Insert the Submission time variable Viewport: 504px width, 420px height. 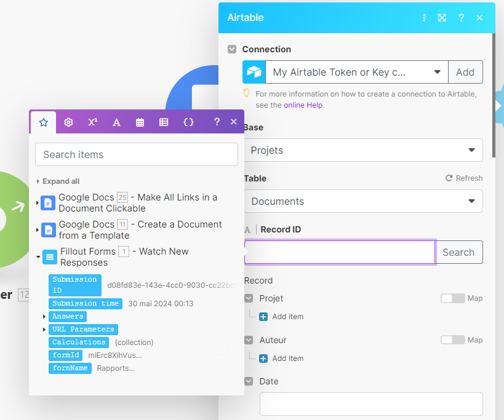(x=86, y=303)
